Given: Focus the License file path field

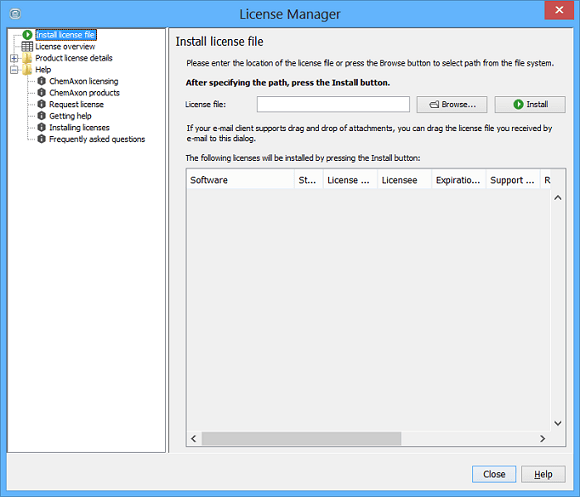Looking at the screenshot, I should click(x=333, y=104).
